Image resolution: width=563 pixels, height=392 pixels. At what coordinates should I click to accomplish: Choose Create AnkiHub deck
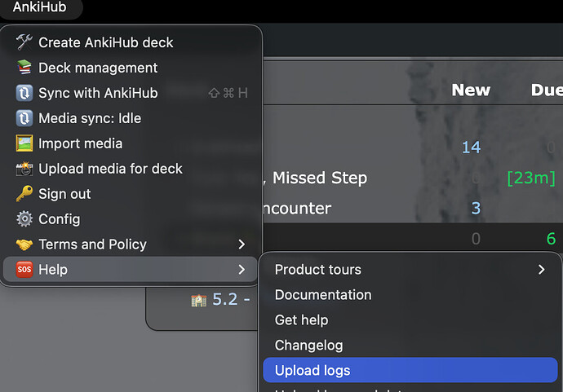(x=130, y=42)
